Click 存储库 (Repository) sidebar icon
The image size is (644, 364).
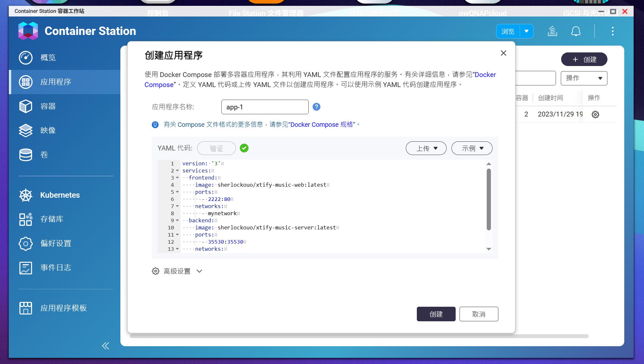tap(25, 219)
